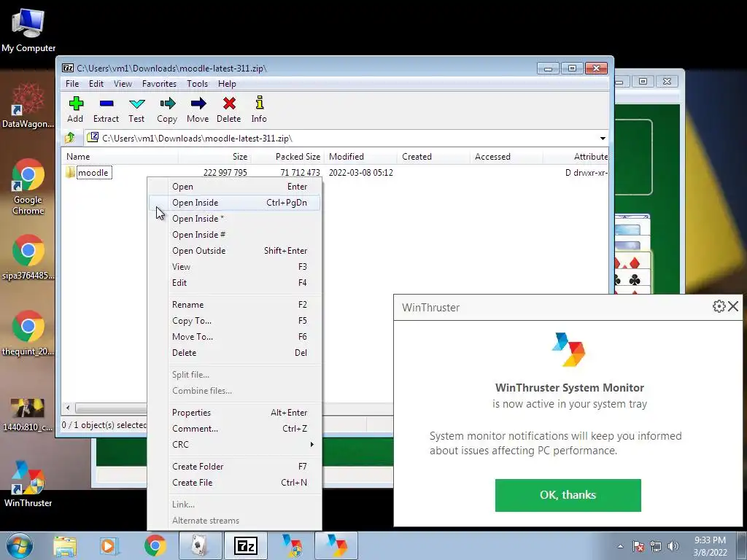Click the OK, thanks button
Viewport: 747px width, 560px height.
(x=568, y=495)
